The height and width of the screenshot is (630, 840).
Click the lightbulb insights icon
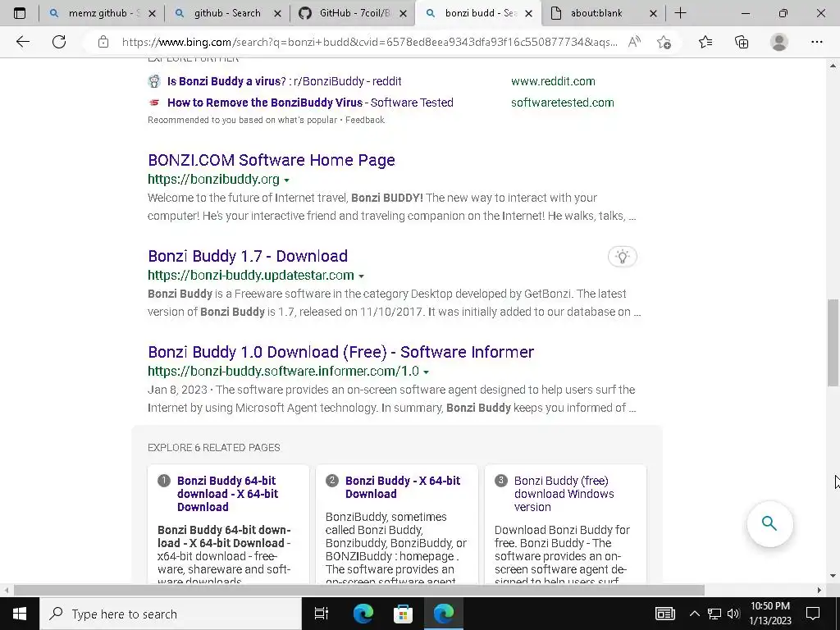(623, 257)
